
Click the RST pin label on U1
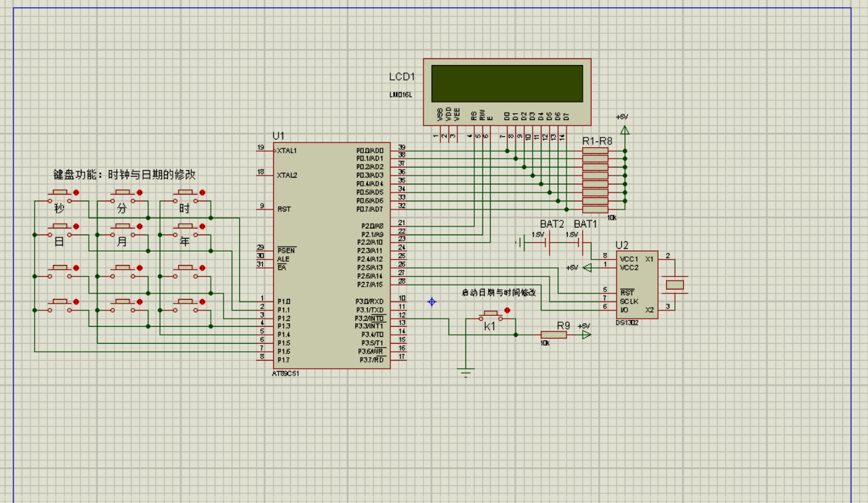[283, 209]
